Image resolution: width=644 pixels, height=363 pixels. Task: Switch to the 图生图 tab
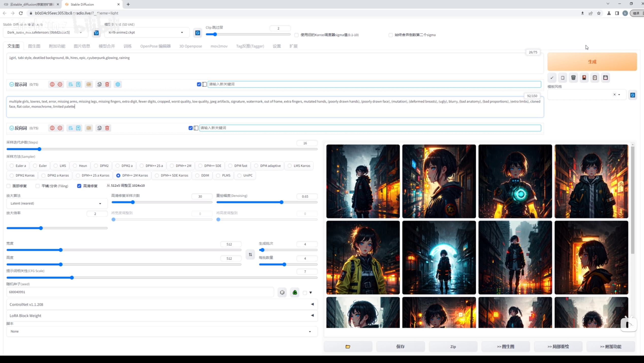(x=34, y=46)
